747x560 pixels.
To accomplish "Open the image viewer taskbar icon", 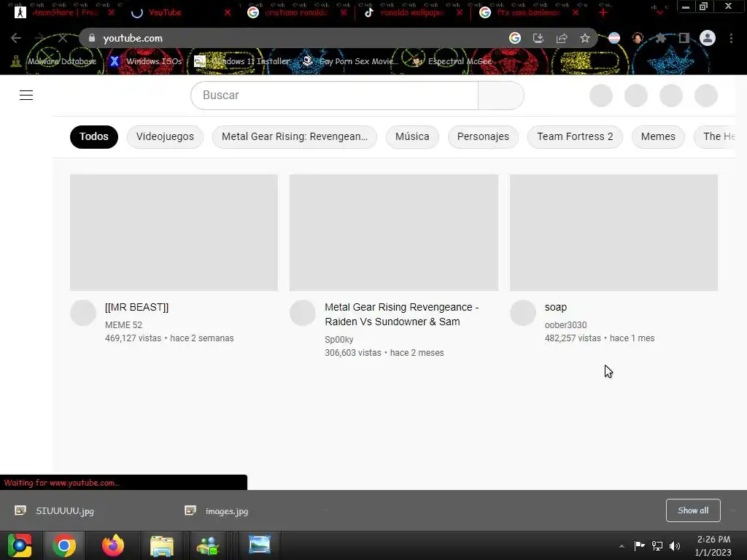I will click(259, 545).
